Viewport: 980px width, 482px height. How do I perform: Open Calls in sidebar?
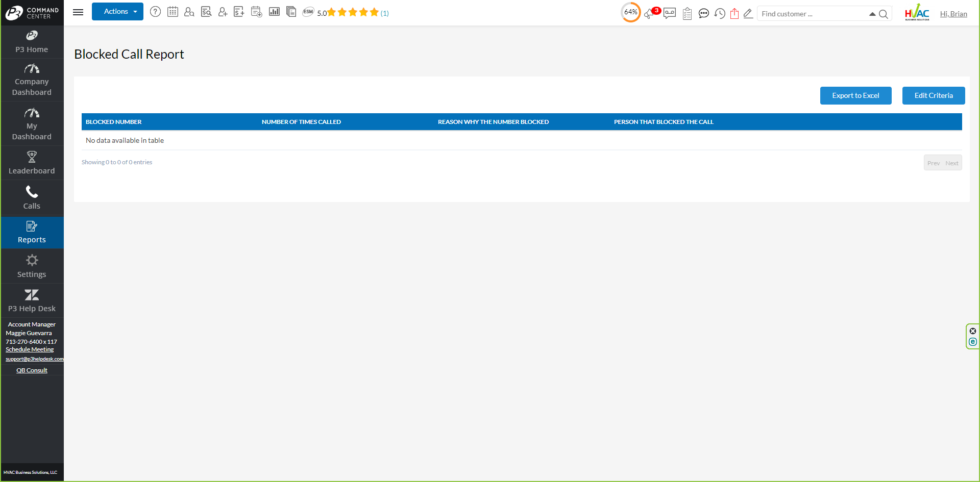32,198
